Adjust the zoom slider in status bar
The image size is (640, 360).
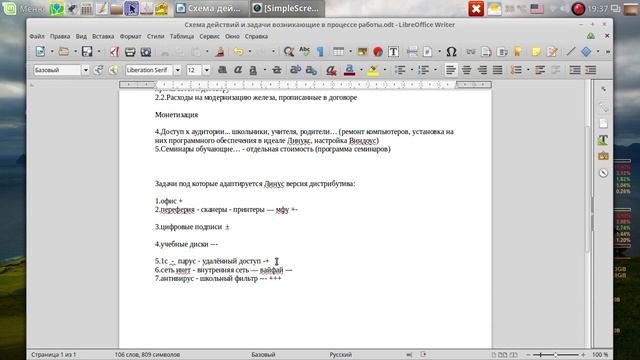coord(556,355)
